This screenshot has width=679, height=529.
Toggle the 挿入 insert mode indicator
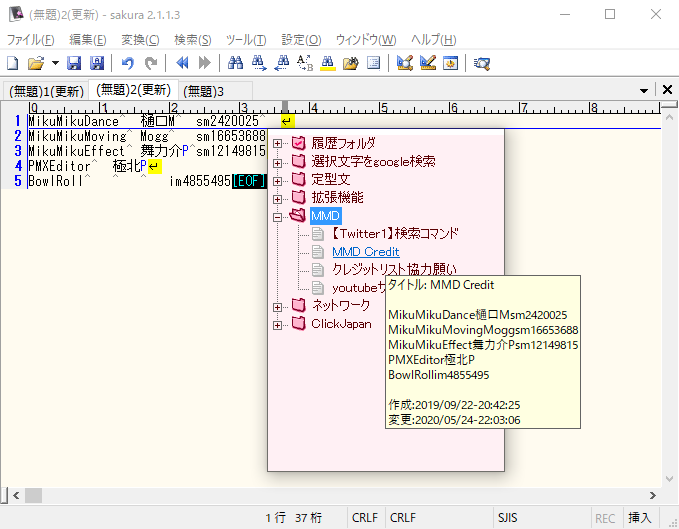click(x=639, y=518)
